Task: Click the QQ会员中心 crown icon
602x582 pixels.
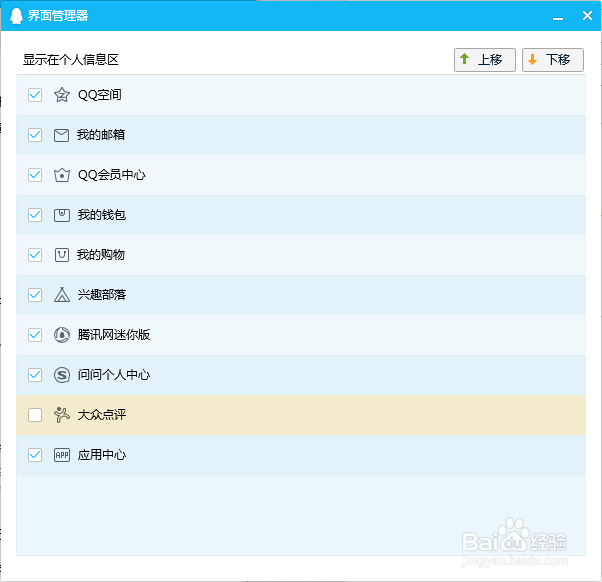Action: tap(61, 175)
